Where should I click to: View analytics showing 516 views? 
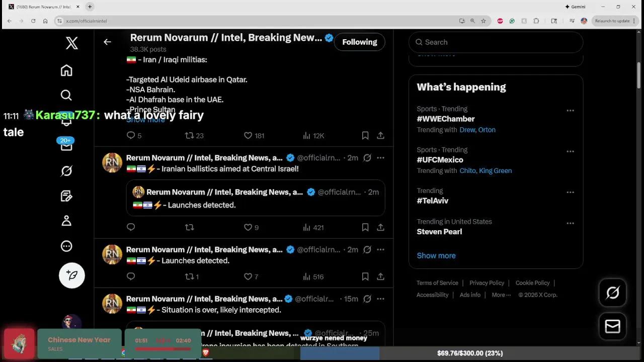313,277
